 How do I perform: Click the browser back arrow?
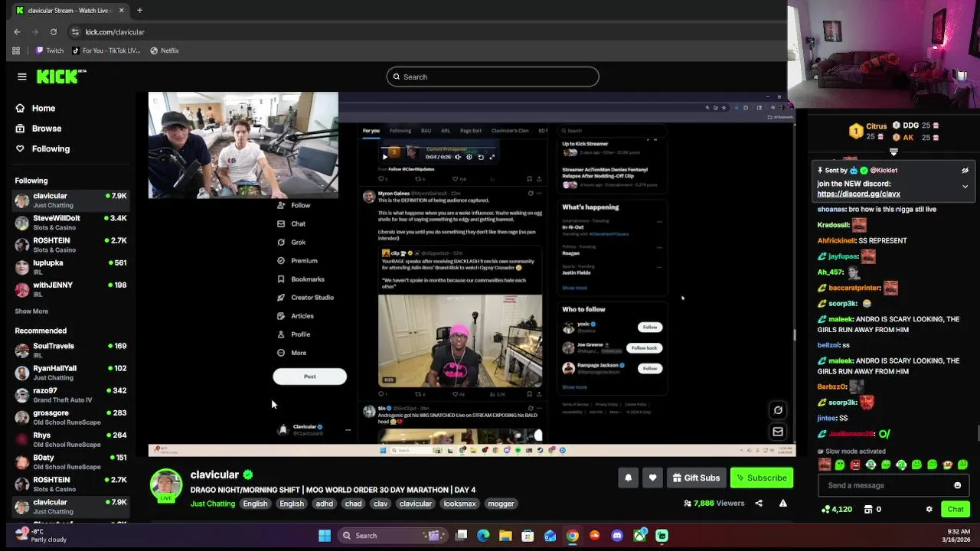17,32
